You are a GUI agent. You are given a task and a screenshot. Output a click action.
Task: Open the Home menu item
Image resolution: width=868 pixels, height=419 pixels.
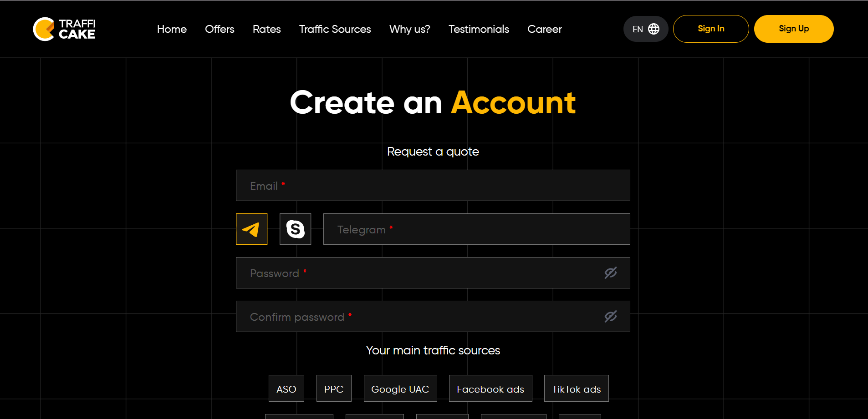tap(172, 29)
